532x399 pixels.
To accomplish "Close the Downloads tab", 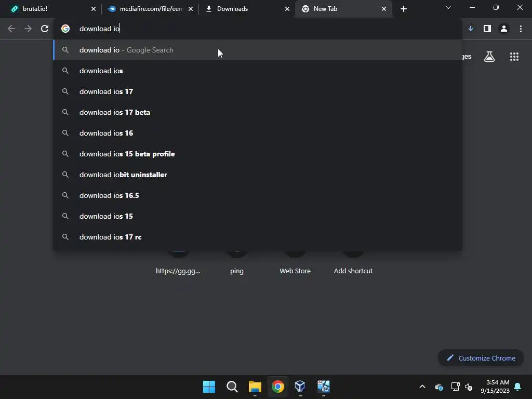I will tap(287, 9).
